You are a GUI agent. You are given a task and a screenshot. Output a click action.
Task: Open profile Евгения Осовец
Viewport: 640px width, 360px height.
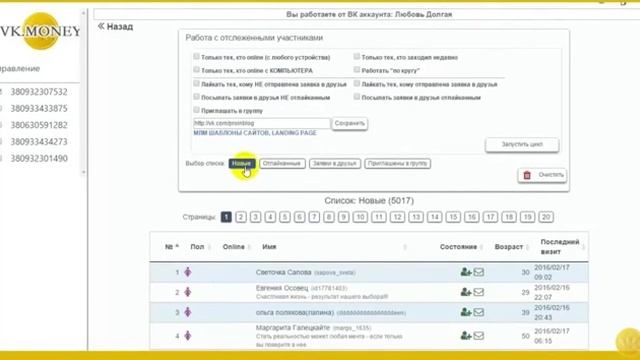tap(282, 288)
